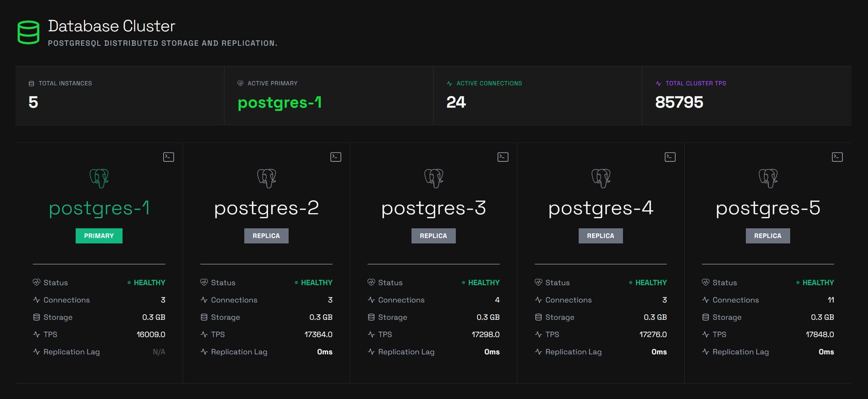Click postgres-4 TPS value 17276.0

[653, 335]
